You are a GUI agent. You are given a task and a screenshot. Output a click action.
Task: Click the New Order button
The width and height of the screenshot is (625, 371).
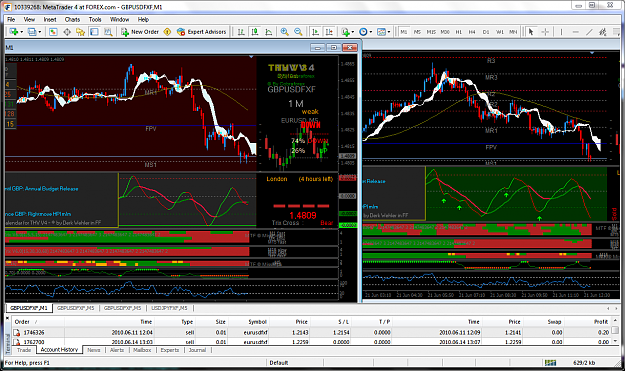pyautogui.click(x=140, y=32)
